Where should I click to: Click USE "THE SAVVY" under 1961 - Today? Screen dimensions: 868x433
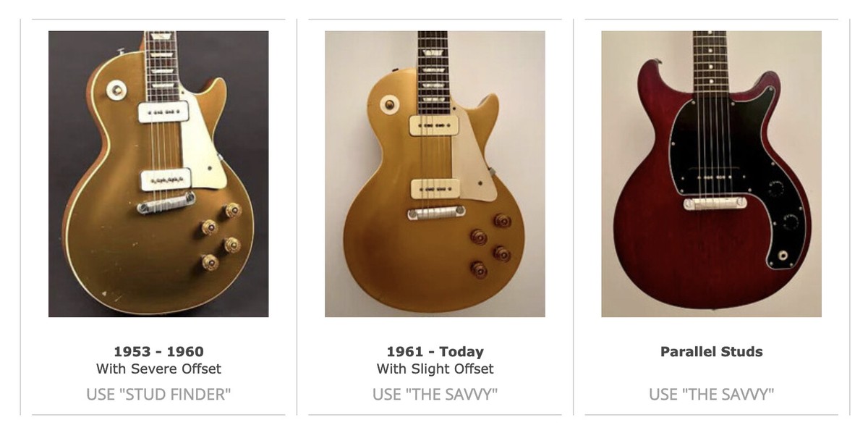435,395
